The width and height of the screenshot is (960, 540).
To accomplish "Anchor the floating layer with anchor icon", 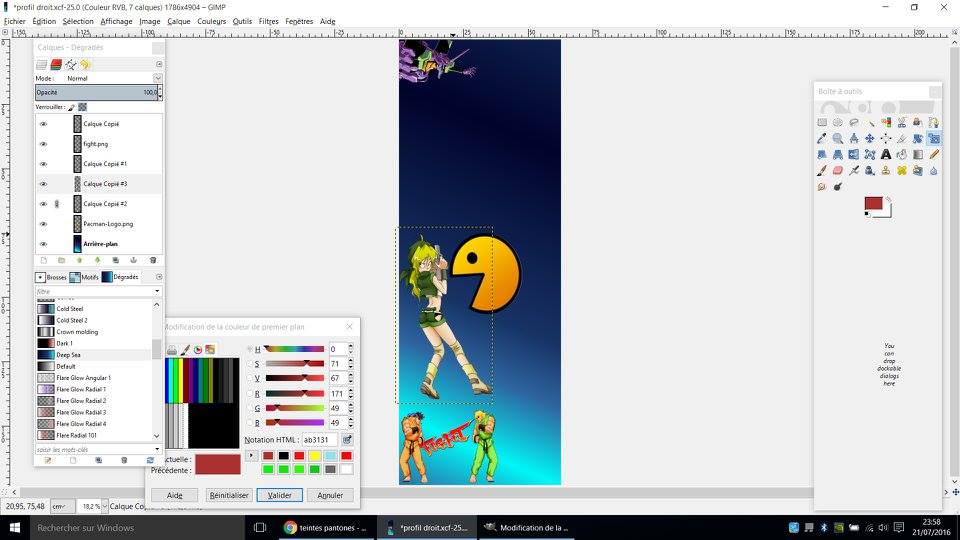I will 133,260.
